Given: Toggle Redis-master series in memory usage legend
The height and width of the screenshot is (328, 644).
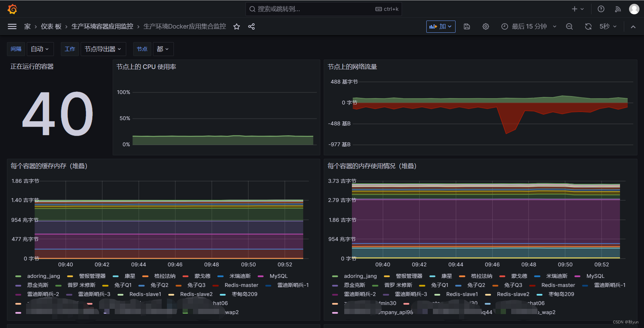Looking at the screenshot, I should pos(558,285).
